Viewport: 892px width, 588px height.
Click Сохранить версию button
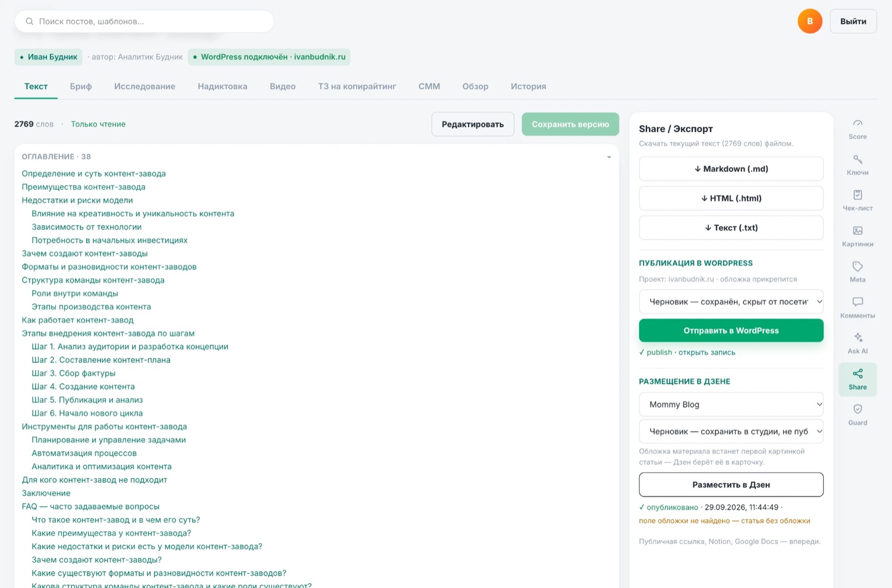click(570, 124)
